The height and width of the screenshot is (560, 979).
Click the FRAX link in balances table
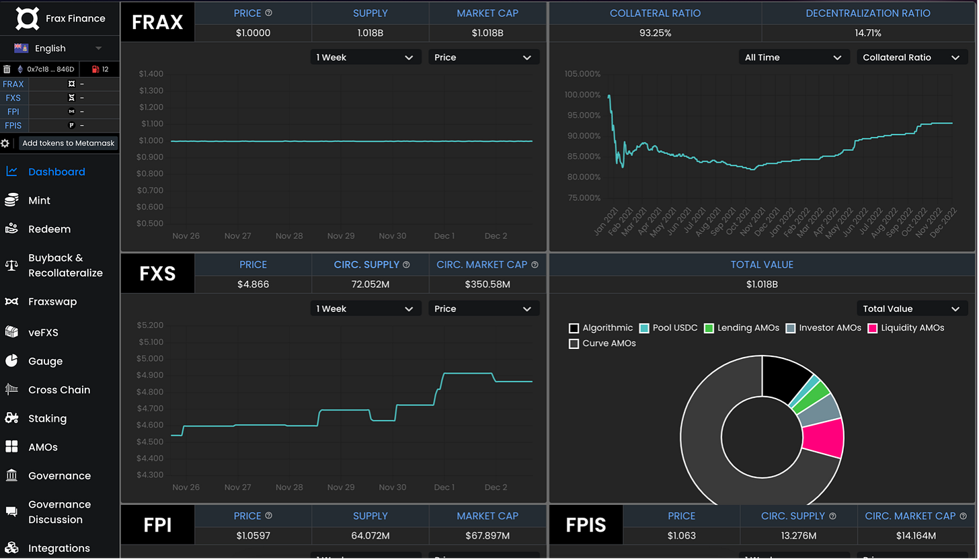tap(13, 84)
